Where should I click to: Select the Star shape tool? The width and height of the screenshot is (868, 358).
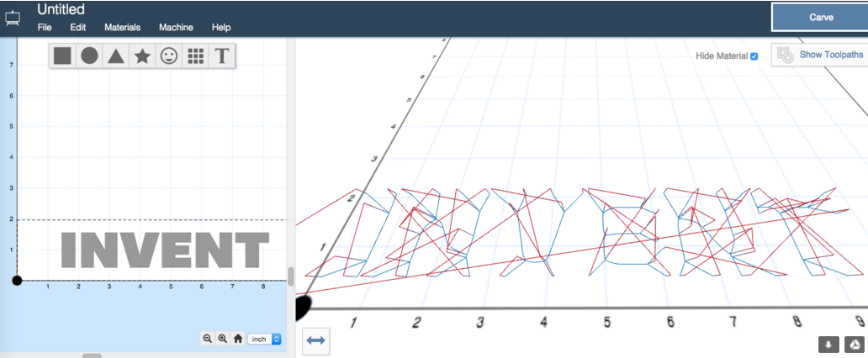143,56
